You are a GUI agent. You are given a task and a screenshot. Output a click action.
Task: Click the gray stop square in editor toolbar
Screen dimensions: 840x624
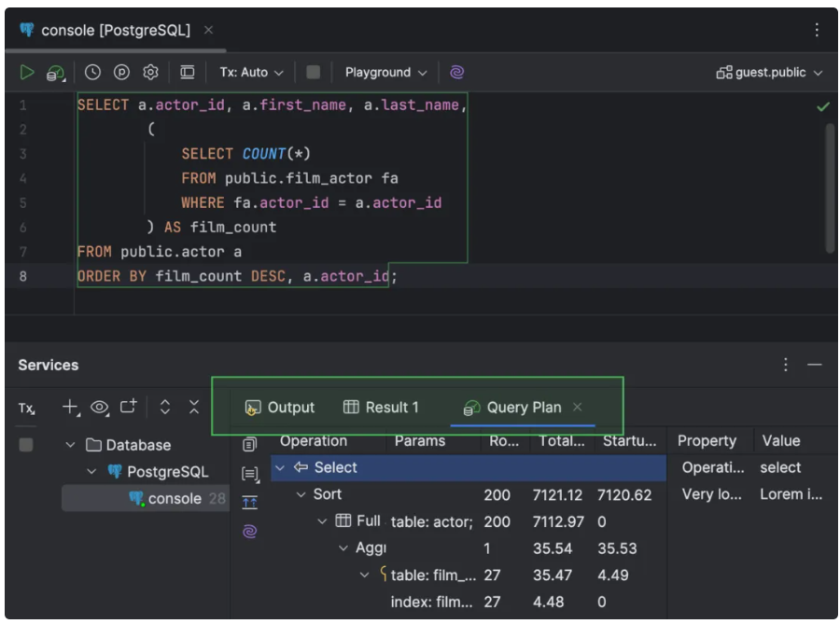314,72
